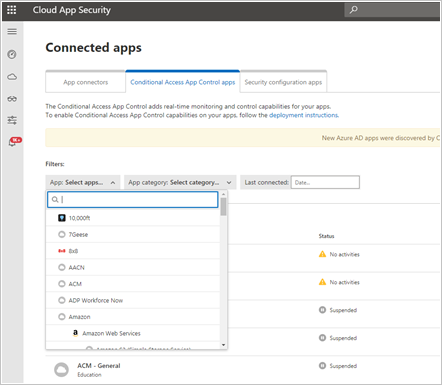Click the scroll thumb of the apps dropdown
The width and height of the screenshot is (442, 385).
(223, 207)
